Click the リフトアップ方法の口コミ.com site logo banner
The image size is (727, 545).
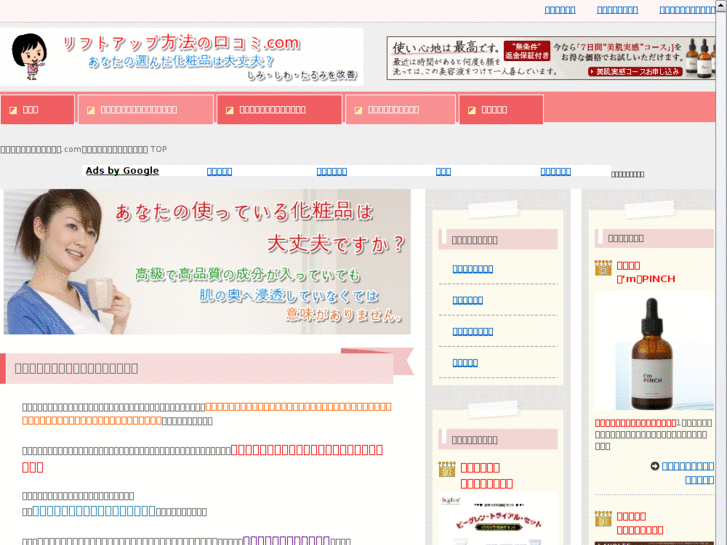[x=181, y=57]
